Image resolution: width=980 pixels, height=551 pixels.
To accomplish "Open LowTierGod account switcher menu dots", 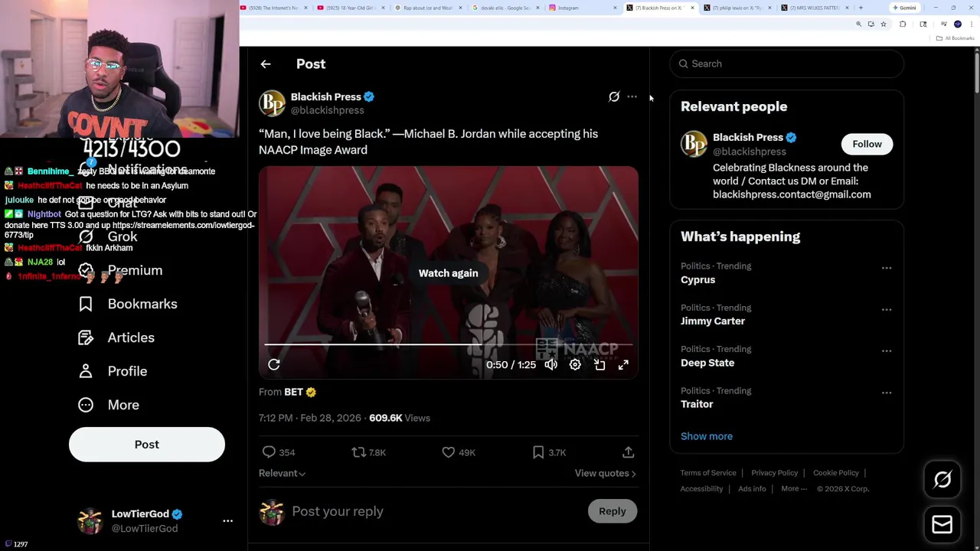I will tap(227, 521).
